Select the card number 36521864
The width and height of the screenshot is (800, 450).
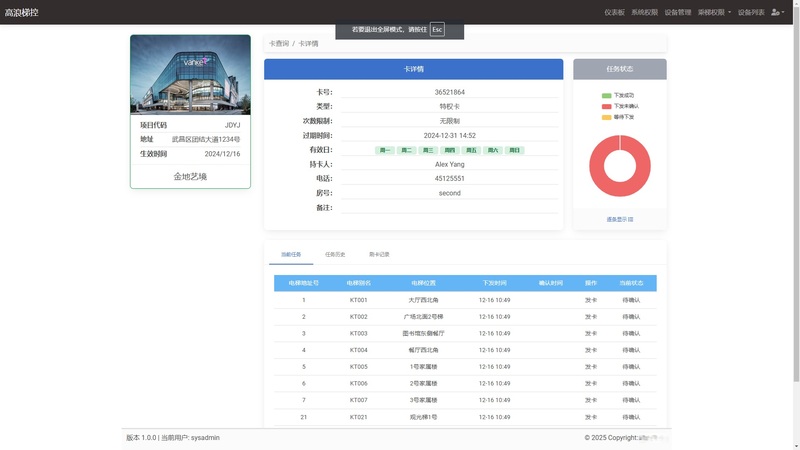[449, 92]
